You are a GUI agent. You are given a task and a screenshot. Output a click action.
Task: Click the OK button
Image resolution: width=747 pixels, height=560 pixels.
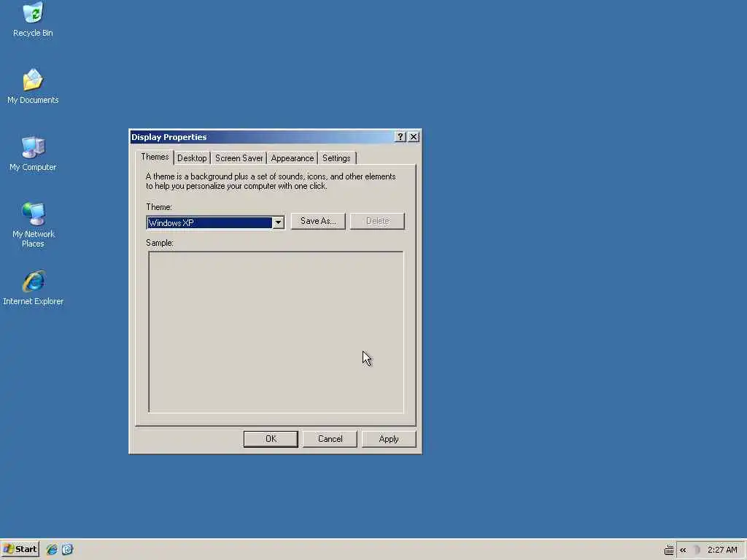(271, 439)
